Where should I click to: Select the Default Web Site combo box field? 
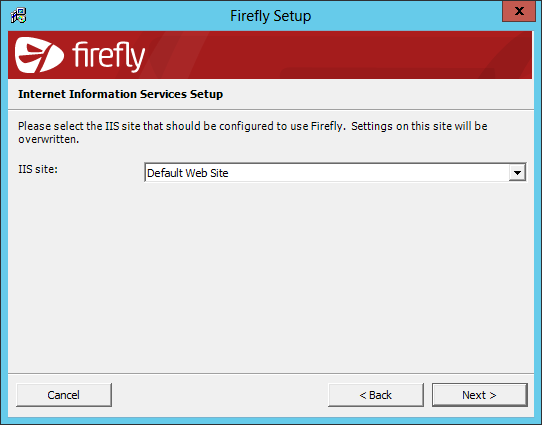click(x=335, y=172)
